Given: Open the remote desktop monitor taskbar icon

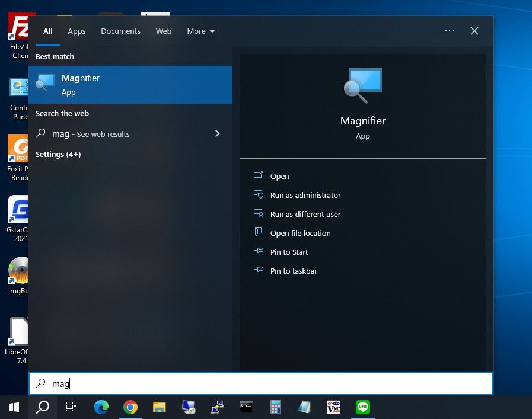Looking at the screenshot, I should (188, 407).
